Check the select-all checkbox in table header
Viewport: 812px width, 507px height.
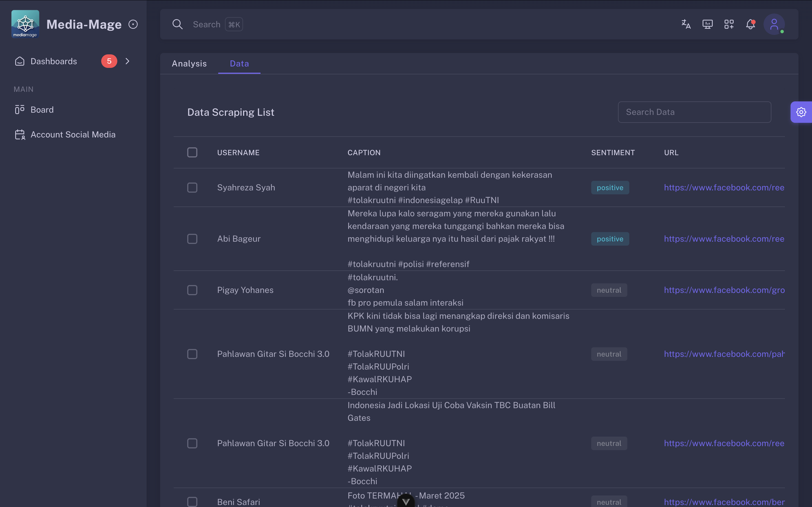click(x=192, y=153)
